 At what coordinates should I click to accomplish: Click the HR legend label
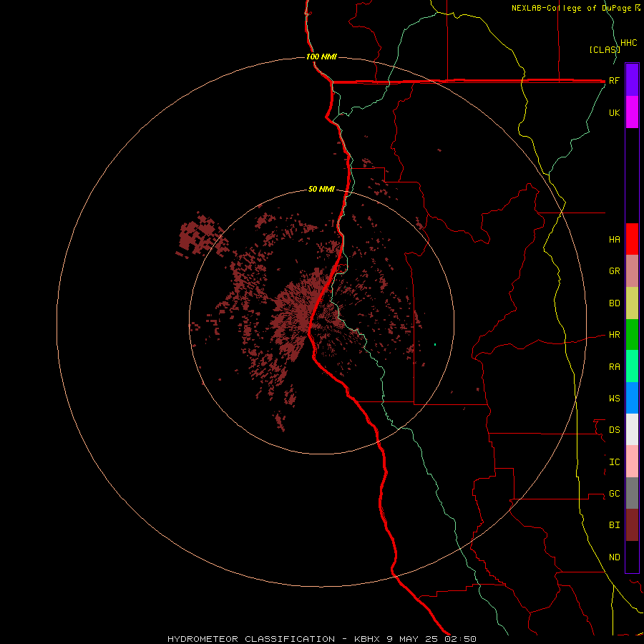[614, 335]
